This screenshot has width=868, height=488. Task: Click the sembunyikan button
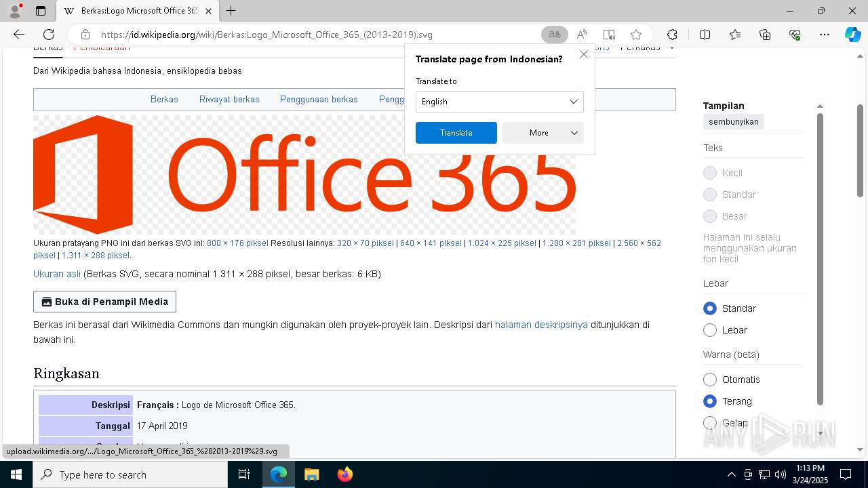point(733,121)
